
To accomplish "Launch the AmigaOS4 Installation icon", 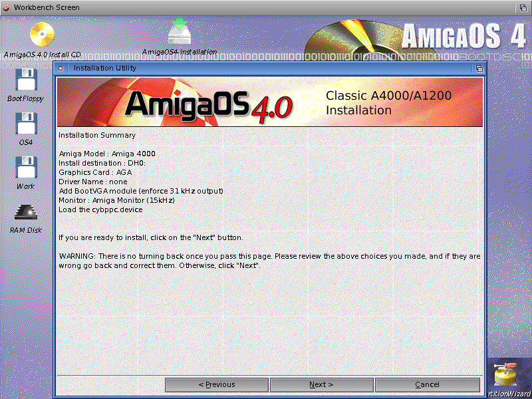I will point(180,31).
